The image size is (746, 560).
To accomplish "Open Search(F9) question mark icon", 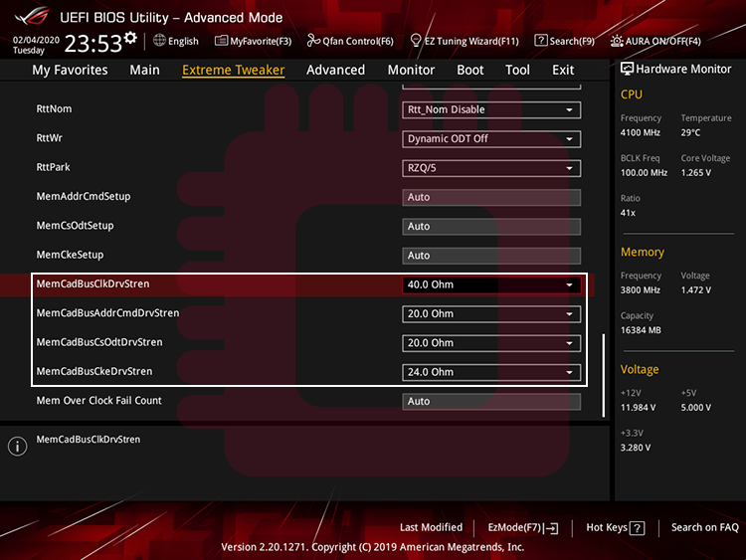I will click(541, 41).
